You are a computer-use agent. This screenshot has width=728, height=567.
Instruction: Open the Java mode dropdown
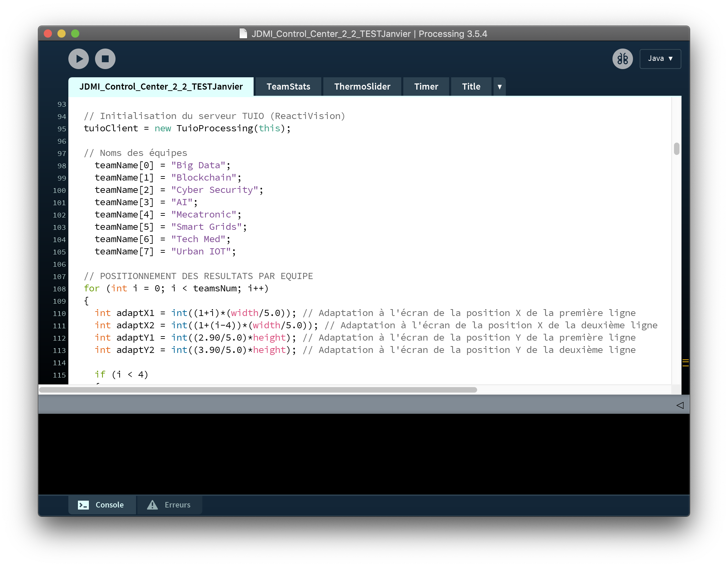pos(660,59)
